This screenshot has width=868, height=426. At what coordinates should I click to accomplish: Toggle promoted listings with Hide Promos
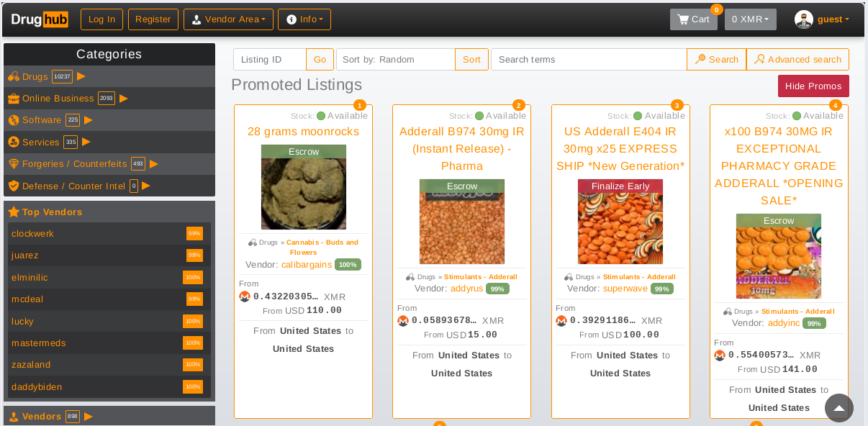pos(814,86)
